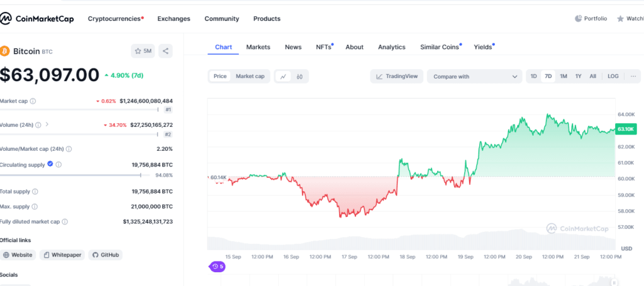Switch to the News tab
This screenshot has height=286, width=644.
coord(293,47)
